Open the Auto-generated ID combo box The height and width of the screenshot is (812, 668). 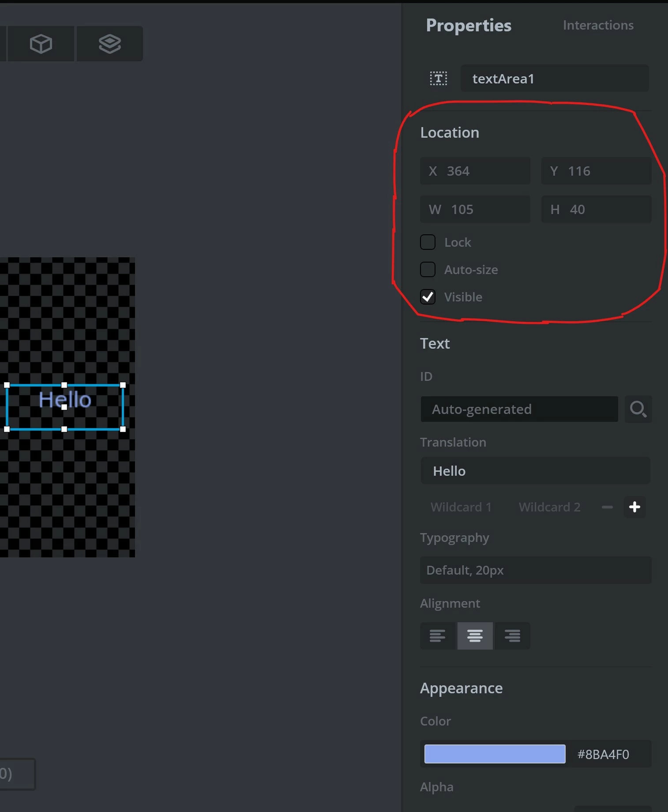pyautogui.click(x=519, y=409)
